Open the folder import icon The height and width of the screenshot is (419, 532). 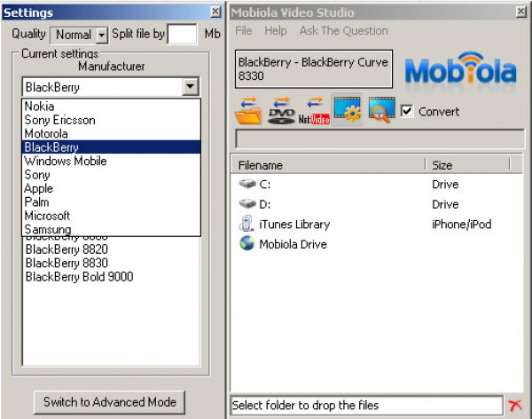pos(248,110)
